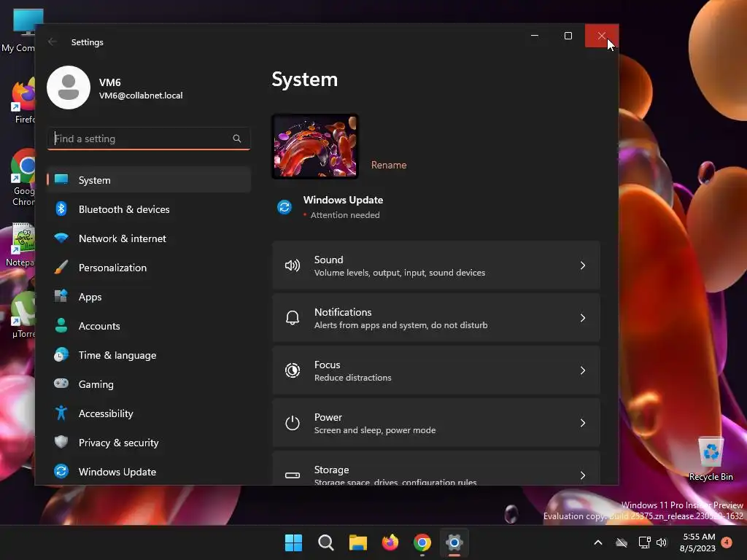Click the Windows Update refresh icon under System
The width and height of the screenshot is (747, 560).
pyautogui.click(x=285, y=207)
